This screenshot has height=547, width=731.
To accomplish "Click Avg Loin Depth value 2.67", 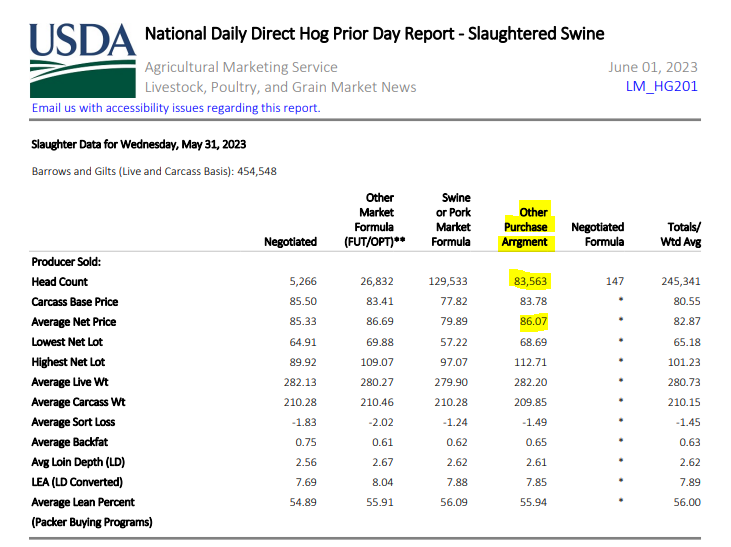I will coord(383,462).
